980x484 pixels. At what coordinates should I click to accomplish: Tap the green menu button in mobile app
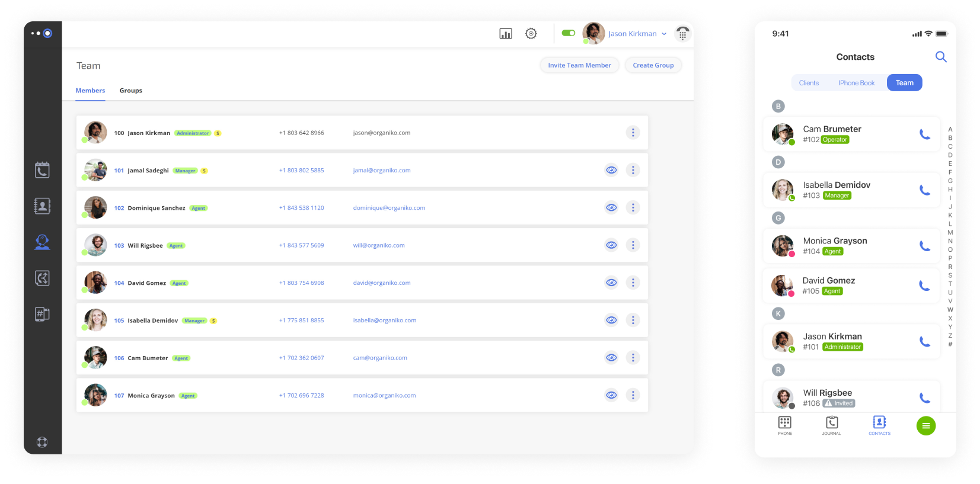(x=926, y=425)
